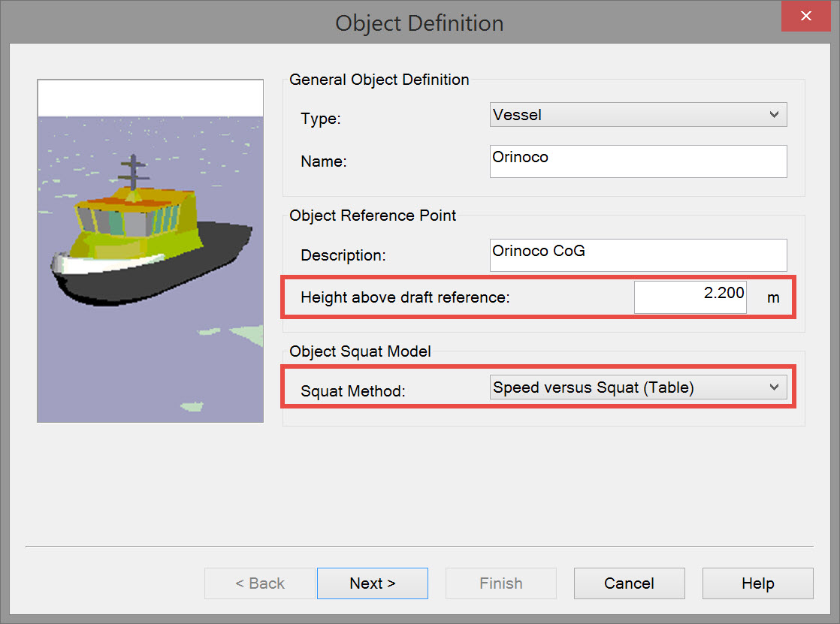Click into the Name field containing Orinoco
Image resolution: width=840 pixels, height=624 pixels.
[x=637, y=161]
